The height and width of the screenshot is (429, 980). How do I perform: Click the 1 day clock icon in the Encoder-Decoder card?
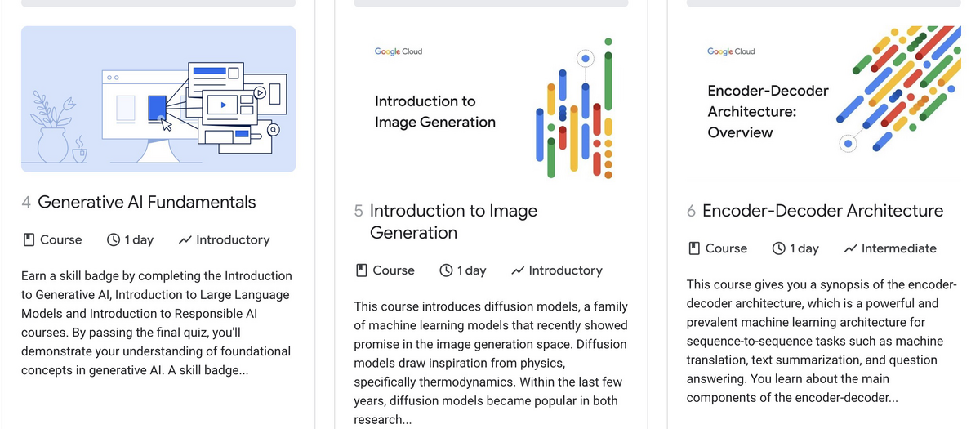point(779,248)
